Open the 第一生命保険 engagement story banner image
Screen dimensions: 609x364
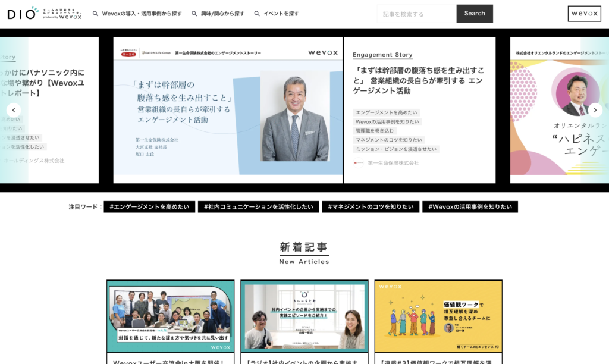[228, 110]
